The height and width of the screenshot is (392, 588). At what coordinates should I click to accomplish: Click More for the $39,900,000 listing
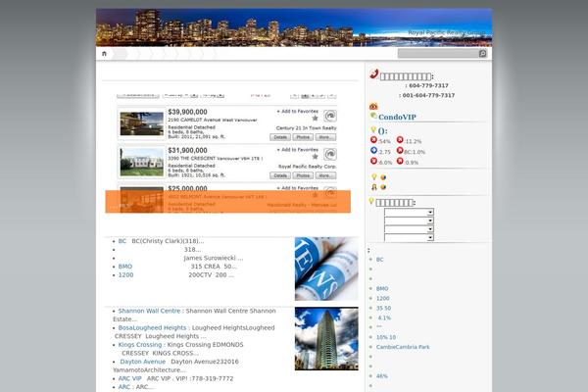[x=325, y=137]
